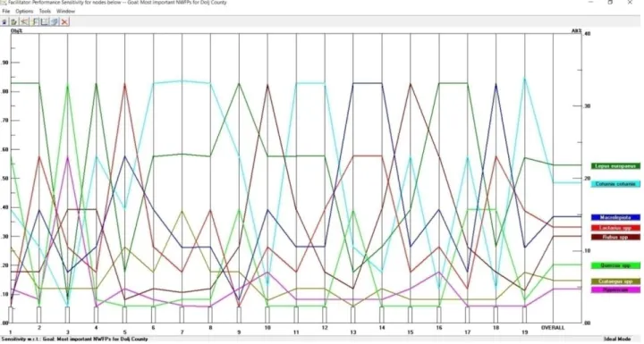644x344 pixels.
Task: Click criterion 18 weight bar
Action: [496, 315]
